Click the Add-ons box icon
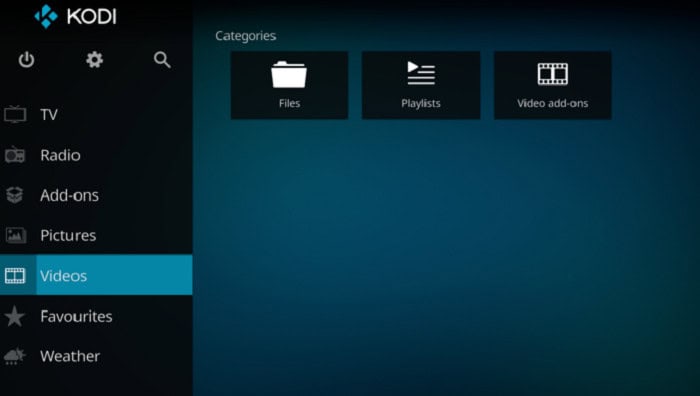This screenshot has height=396, width=700. [14, 195]
